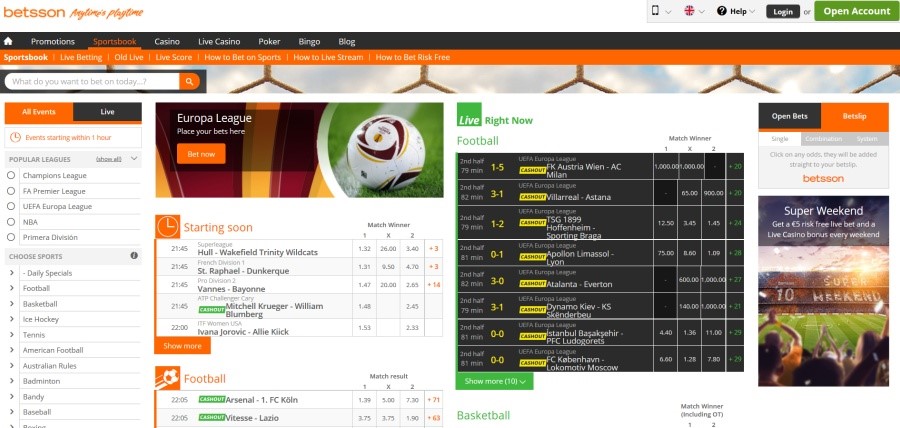Open the Super Weekend promo banner
The width and height of the screenshot is (900, 428).
coord(823,291)
